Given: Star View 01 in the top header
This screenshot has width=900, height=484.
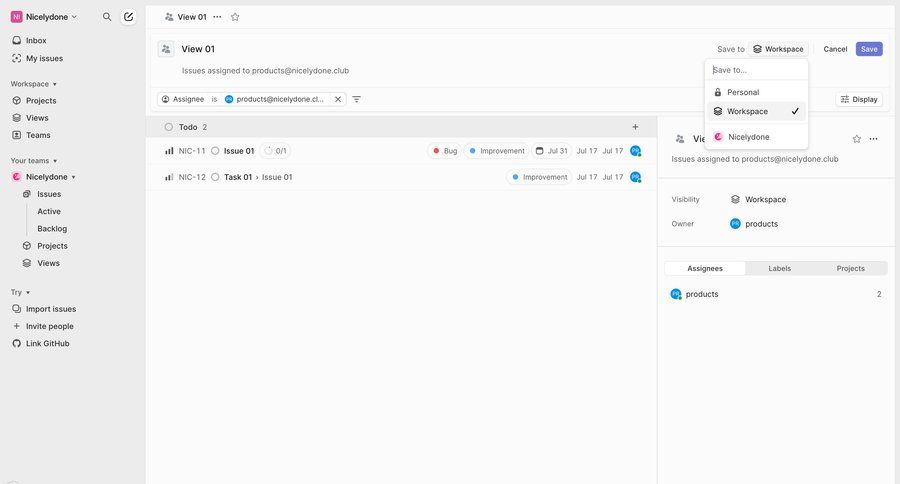Looking at the screenshot, I should coord(235,17).
